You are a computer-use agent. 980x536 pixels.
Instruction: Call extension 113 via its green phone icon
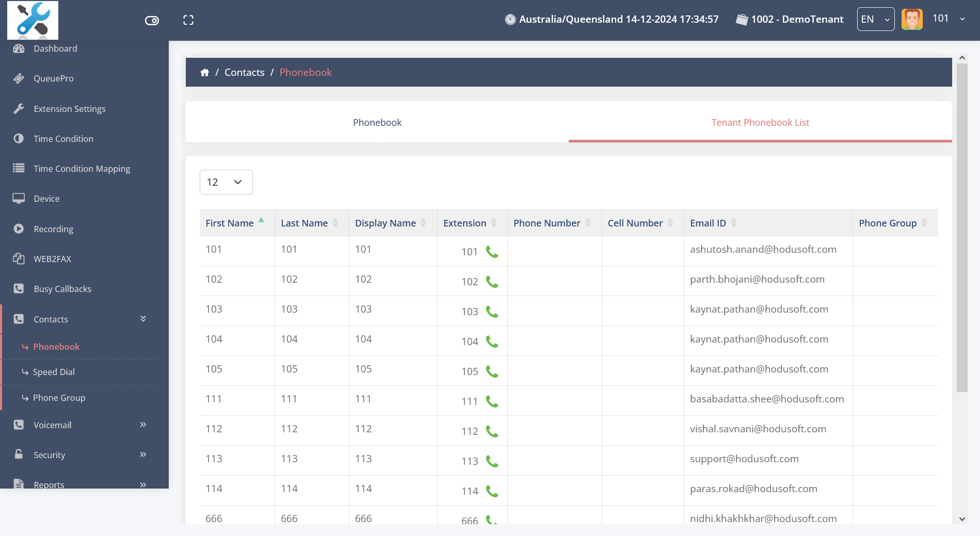tap(492, 462)
